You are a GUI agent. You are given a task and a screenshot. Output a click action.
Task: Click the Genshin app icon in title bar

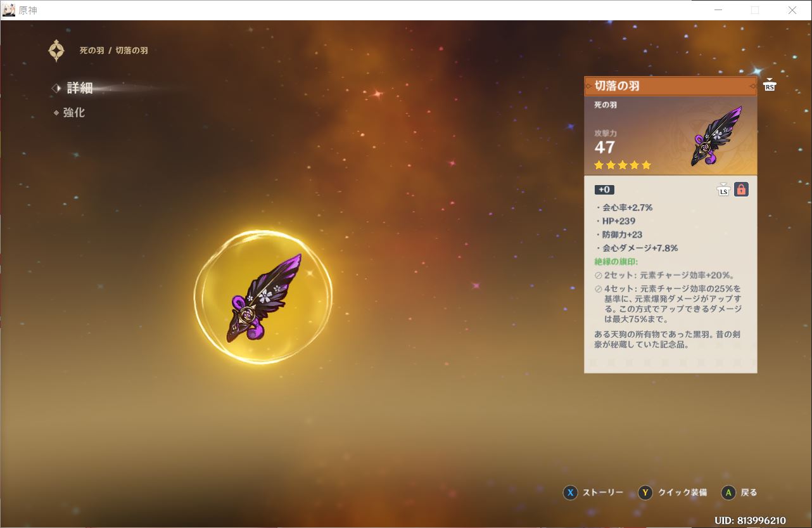(9, 10)
